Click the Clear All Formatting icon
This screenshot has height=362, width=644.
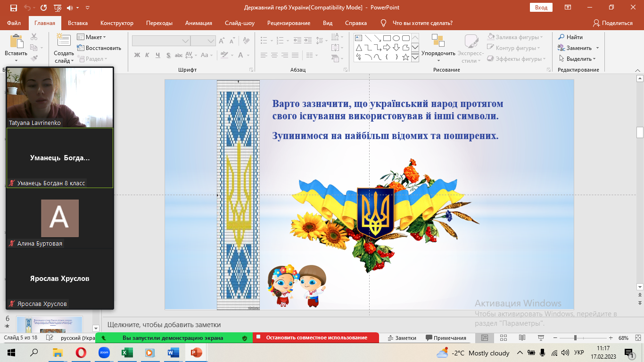coord(247,41)
